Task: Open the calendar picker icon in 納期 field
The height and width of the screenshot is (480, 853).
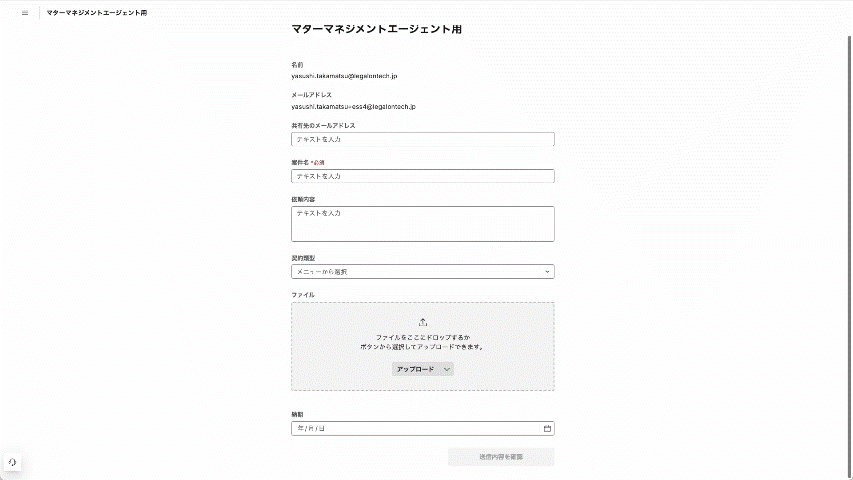Action: pyautogui.click(x=547, y=429)
